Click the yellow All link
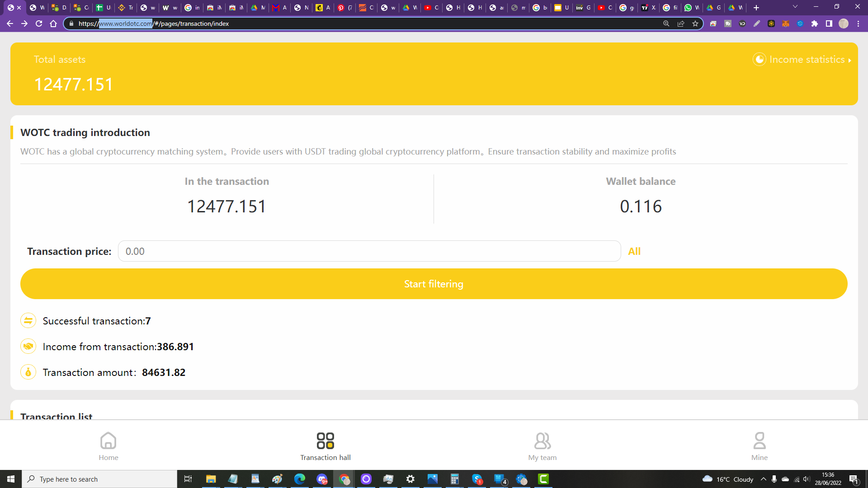The height and width of the screenshot is (488, 868). click(x=634, y=251)
